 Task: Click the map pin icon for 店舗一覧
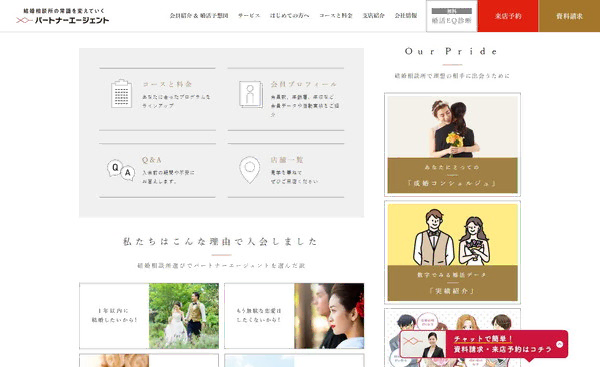pos(249,170)
